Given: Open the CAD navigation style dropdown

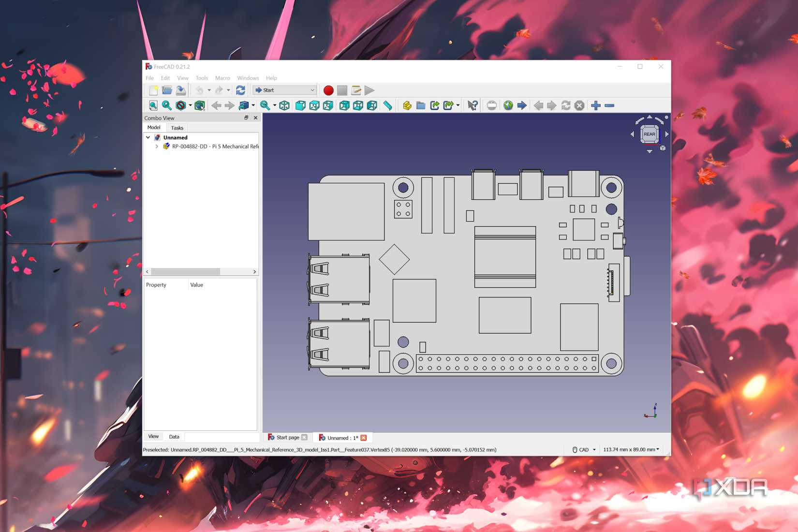Looking at the screenshot, I should pyautogui.click(x=584, y=450).
